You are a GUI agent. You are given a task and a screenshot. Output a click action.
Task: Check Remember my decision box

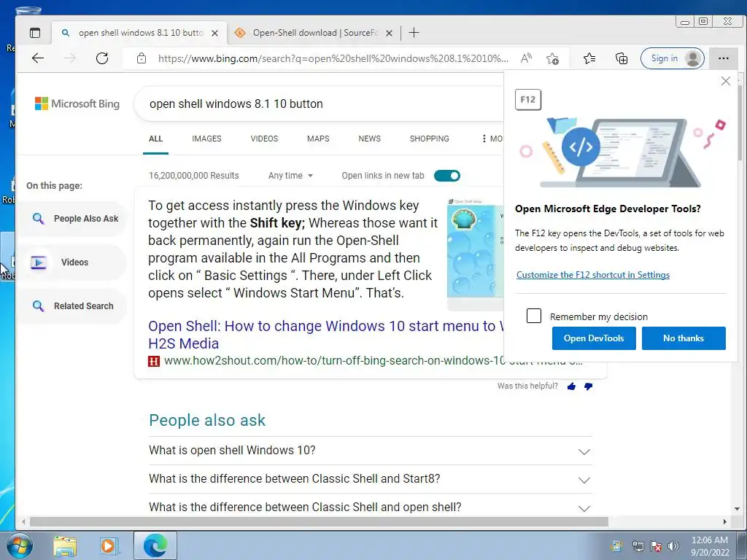[533, 316]
